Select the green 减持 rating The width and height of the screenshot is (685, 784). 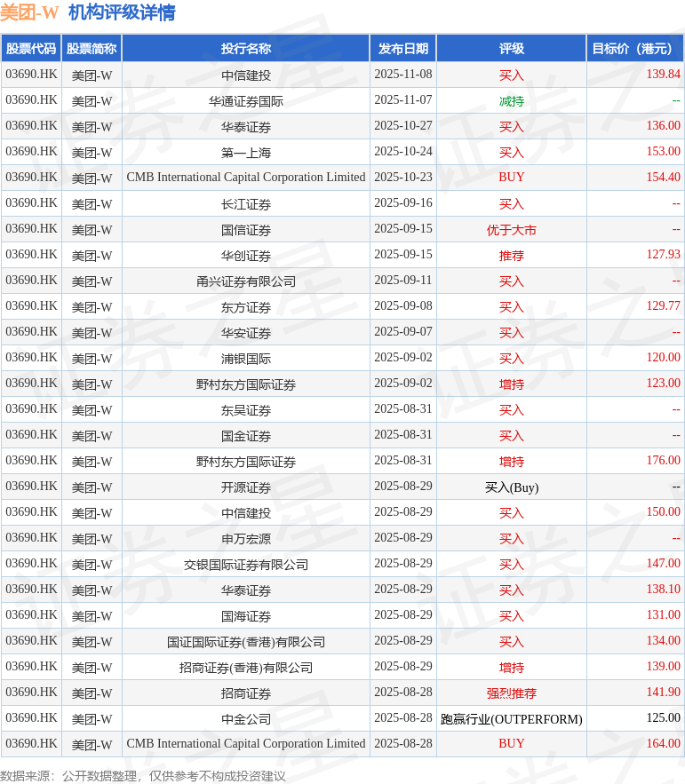coord(512,101)
